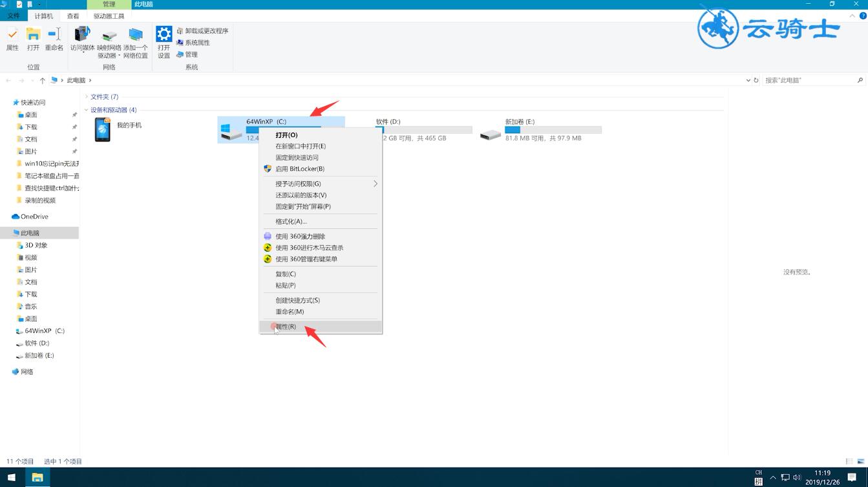Click 管理 in the ribbon 系统 group
Screen dimensions: 868x487
point(187,54)
